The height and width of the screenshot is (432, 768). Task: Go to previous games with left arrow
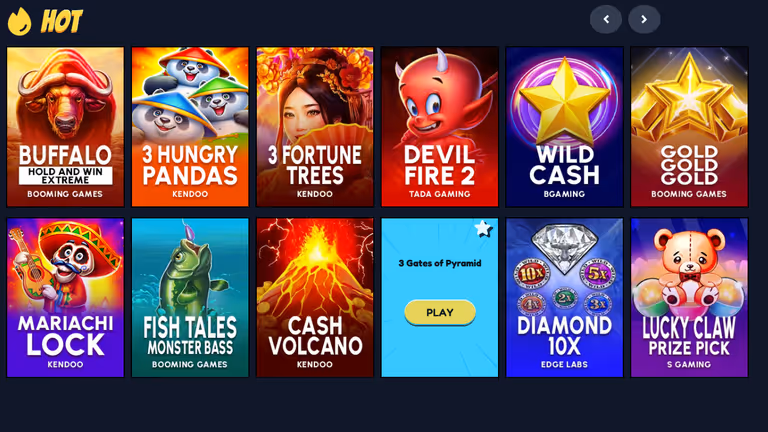click(606, 20)
